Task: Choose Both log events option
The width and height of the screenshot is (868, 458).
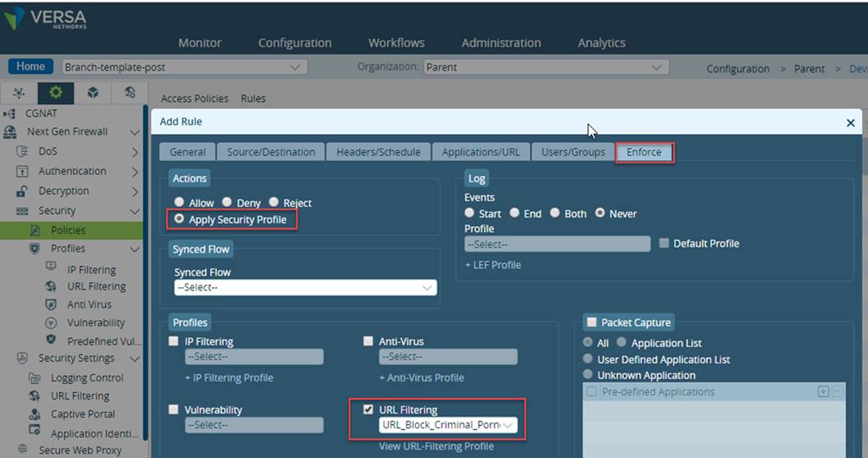Action: pyautogui.click(x=555, y=213)
